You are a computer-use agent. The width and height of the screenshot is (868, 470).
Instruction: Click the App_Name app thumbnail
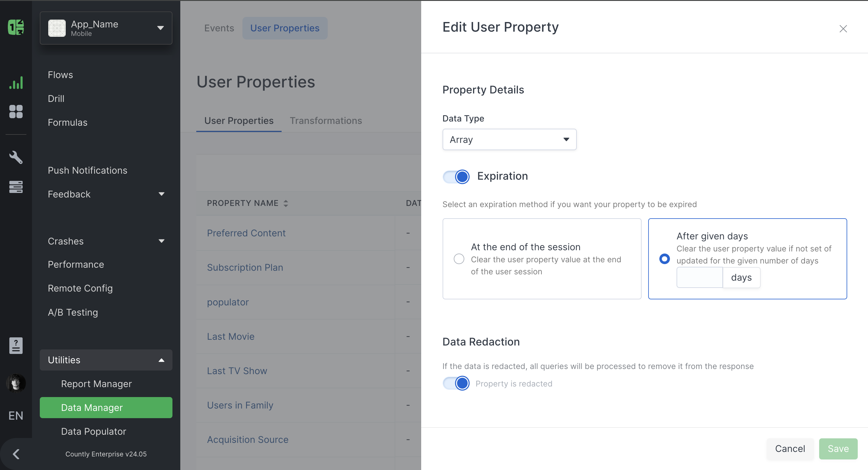(57, 28)
